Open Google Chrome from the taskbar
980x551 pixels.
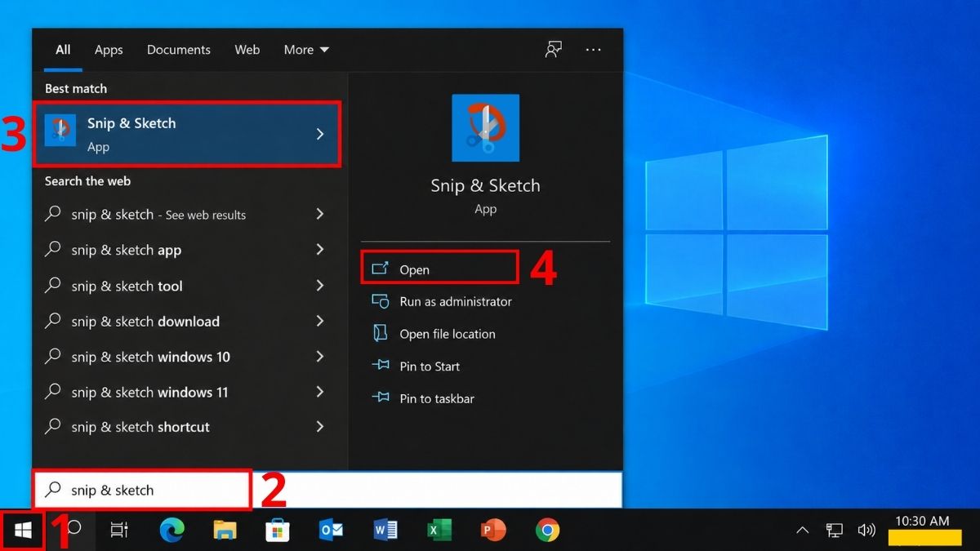tap(547, 531)
